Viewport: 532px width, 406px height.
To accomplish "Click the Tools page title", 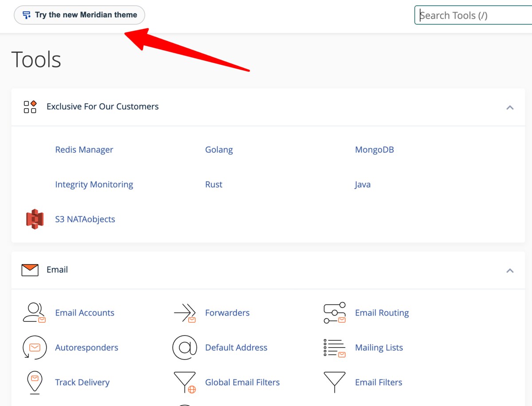I will (x=36, y=59).
